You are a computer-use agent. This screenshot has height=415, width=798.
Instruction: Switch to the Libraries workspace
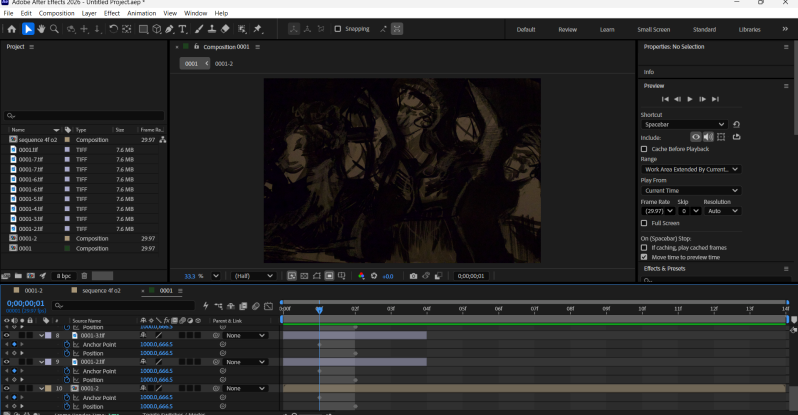pos(749,30)
